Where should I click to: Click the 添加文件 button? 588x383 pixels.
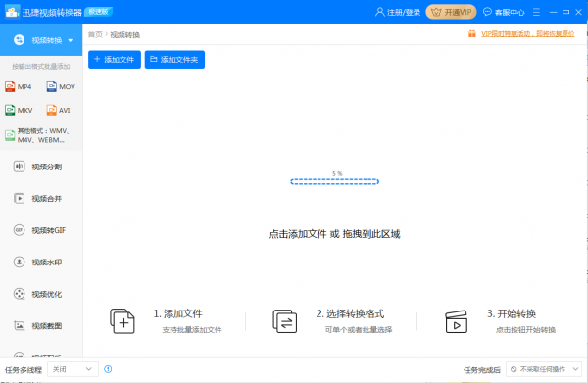[x=115, y=59]
